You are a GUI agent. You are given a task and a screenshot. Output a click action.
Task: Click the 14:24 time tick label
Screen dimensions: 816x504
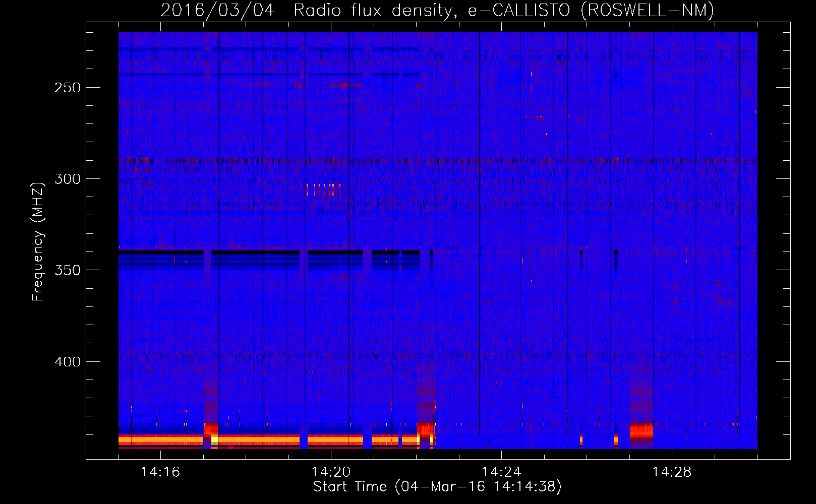pos(501,472)
